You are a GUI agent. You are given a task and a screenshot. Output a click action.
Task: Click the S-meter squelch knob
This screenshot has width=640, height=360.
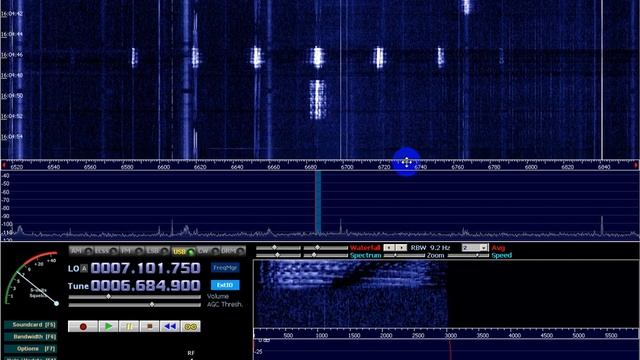[56, 303]
